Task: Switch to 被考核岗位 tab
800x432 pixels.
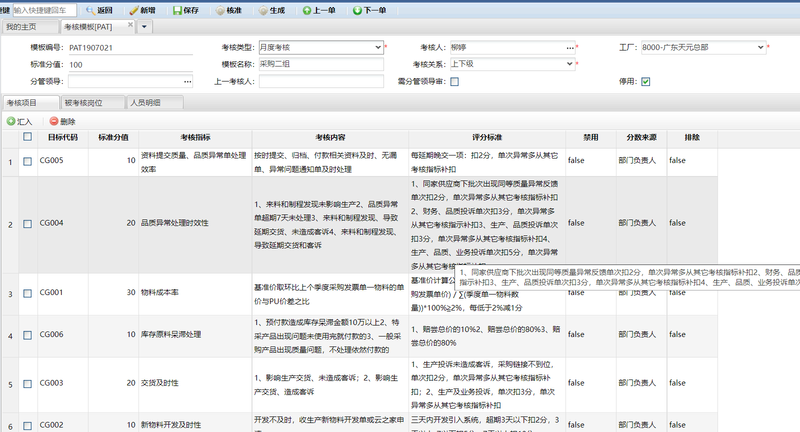Action: pos(92,103)
